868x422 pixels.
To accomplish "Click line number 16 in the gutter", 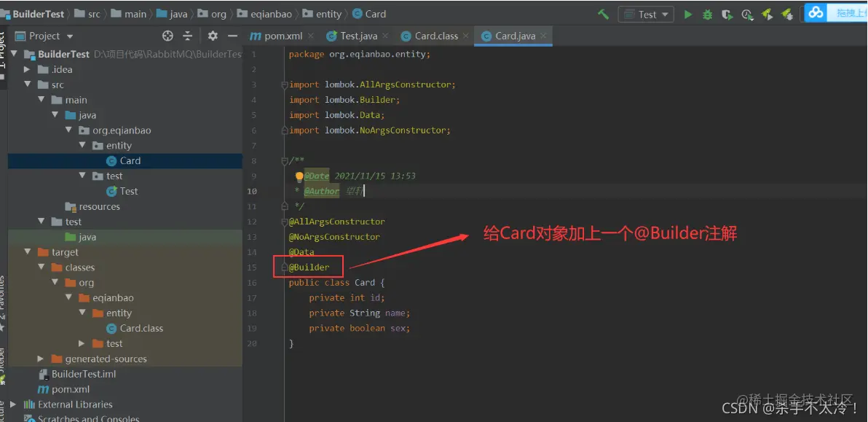I will click(252, 283).
